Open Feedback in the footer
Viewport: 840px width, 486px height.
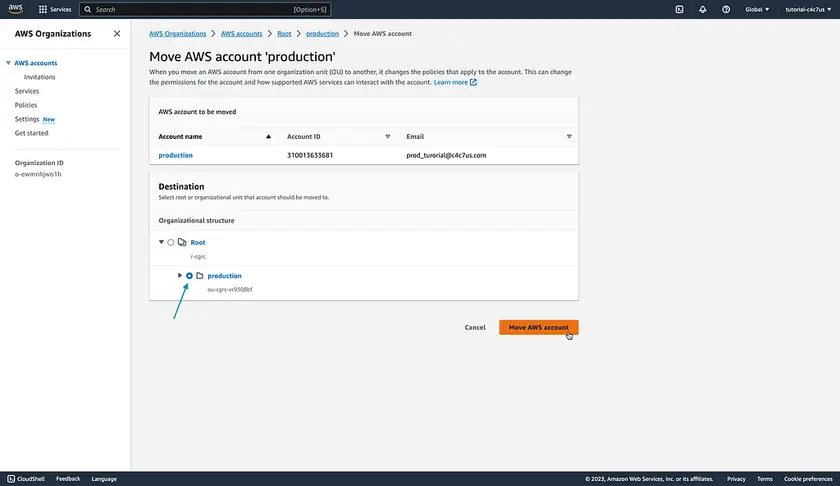coord(68,479)
